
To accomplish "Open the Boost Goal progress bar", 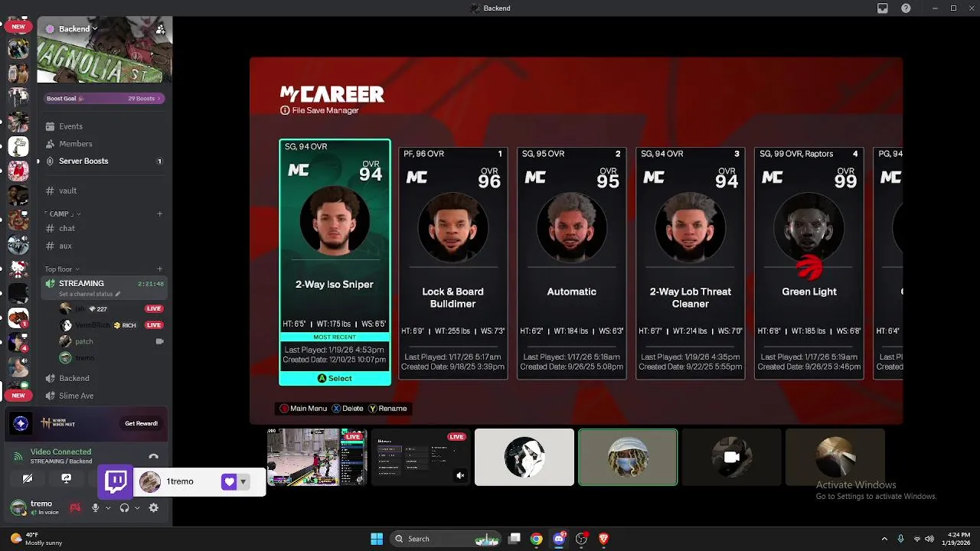I will tap(104, 99).
